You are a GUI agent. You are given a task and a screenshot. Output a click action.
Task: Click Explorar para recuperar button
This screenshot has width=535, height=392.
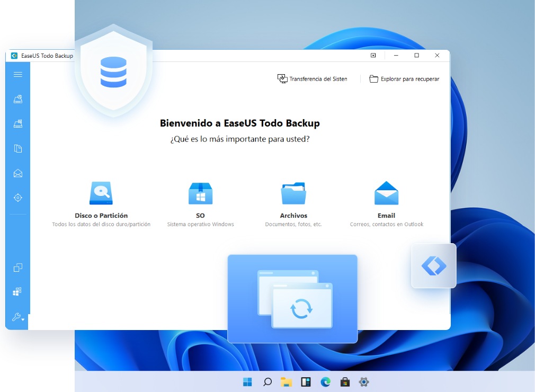(404, 79)
